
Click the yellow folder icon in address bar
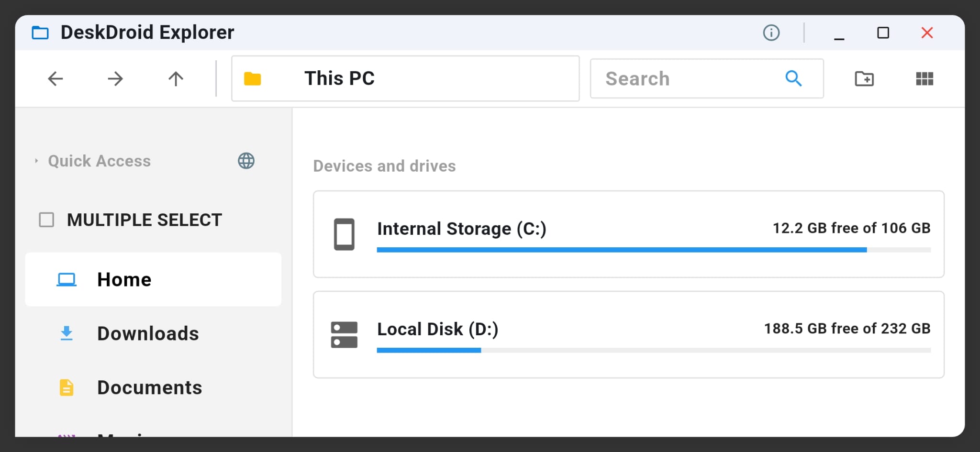252,78
